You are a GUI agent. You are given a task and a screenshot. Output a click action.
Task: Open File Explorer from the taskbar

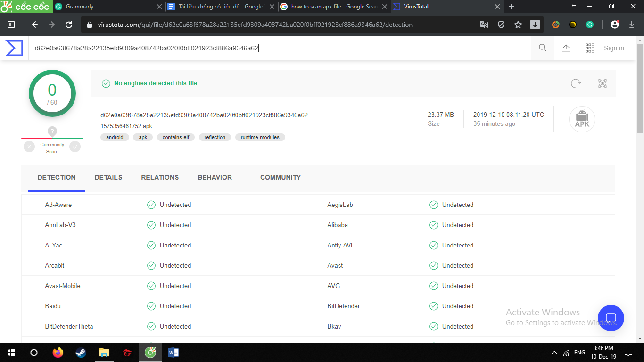104,353
